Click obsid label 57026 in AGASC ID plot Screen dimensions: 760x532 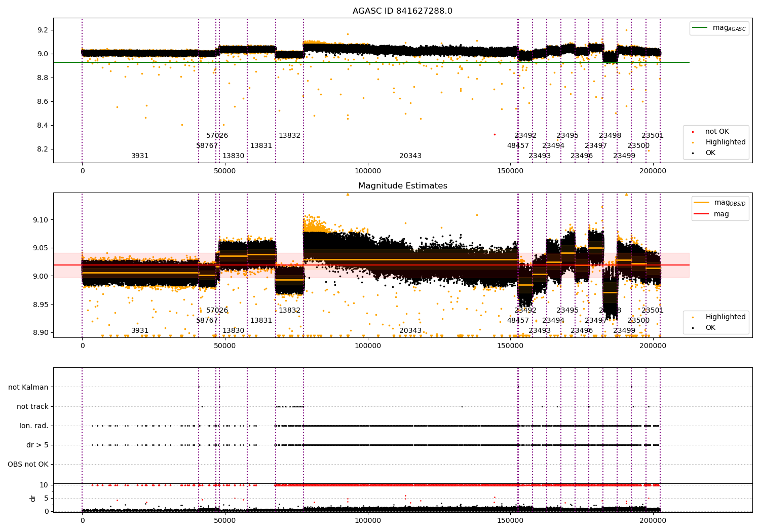coord(217,136)
